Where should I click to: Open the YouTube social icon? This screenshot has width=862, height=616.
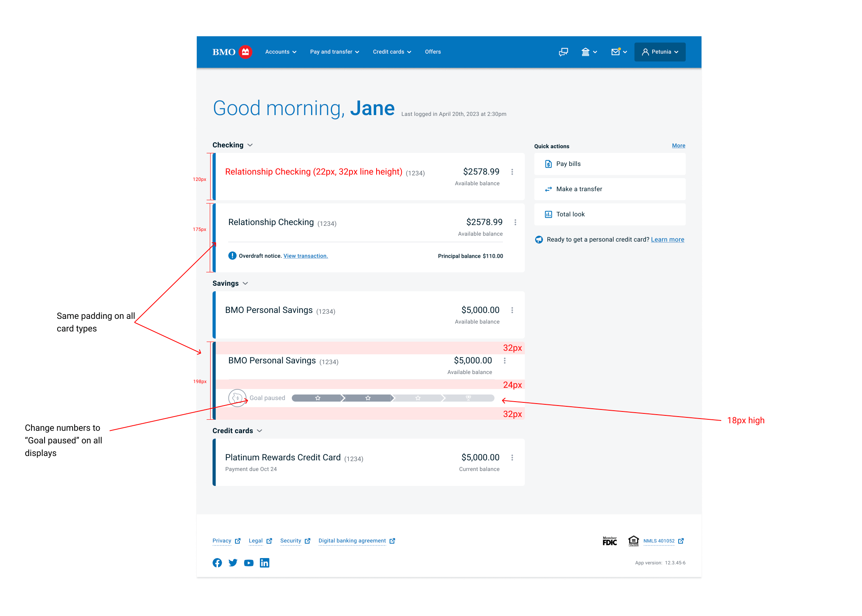[x=249, y=563]
